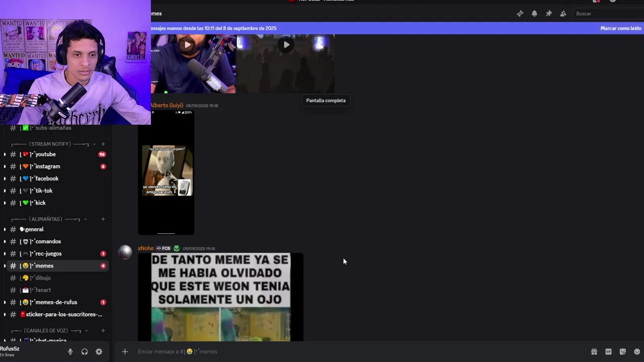The width and height of the screenshot is (644, 362).
Task: Mute microphone in user panel
Action: [x=70, y=352]
